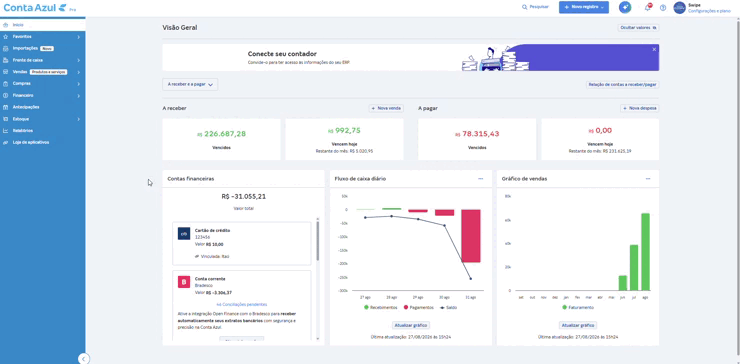Toggle the Faturamento legend series

click(578, 307)
